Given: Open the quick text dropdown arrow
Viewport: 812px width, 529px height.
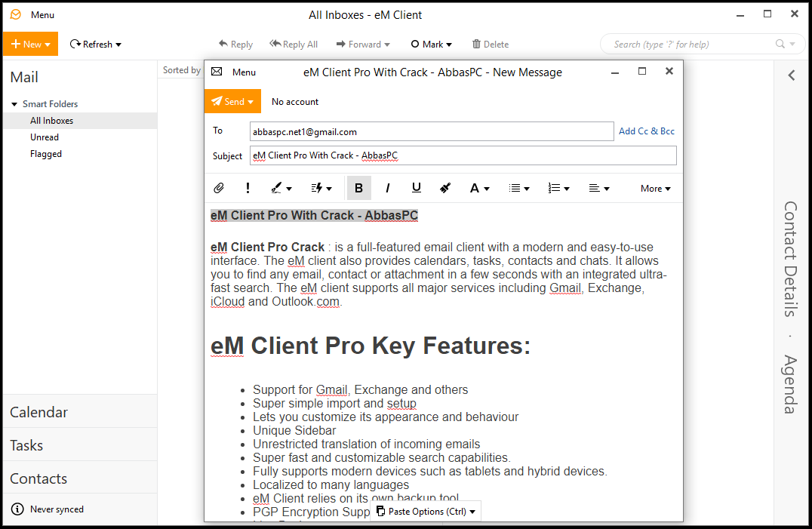Looking at the screenshot, I should click(x=329, y=189).
